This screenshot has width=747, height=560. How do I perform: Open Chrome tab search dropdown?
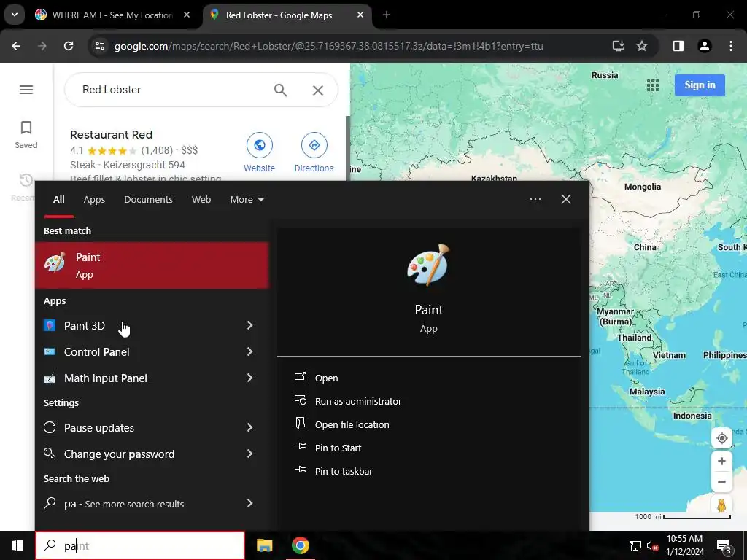tap(15, 15)
